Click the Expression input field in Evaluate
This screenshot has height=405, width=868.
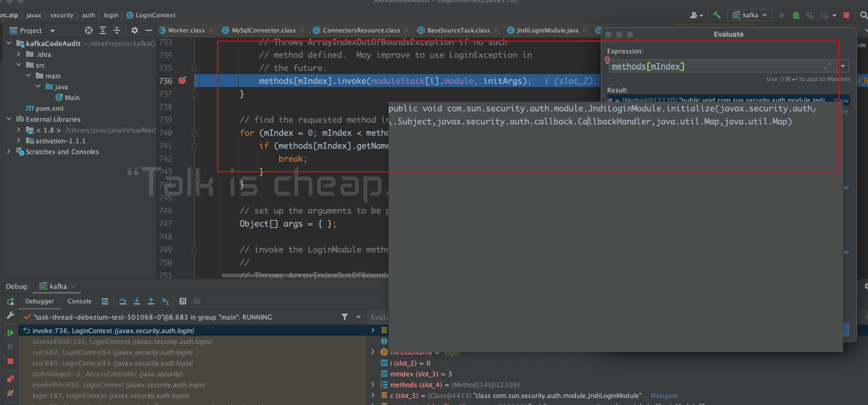pos(723,66)
